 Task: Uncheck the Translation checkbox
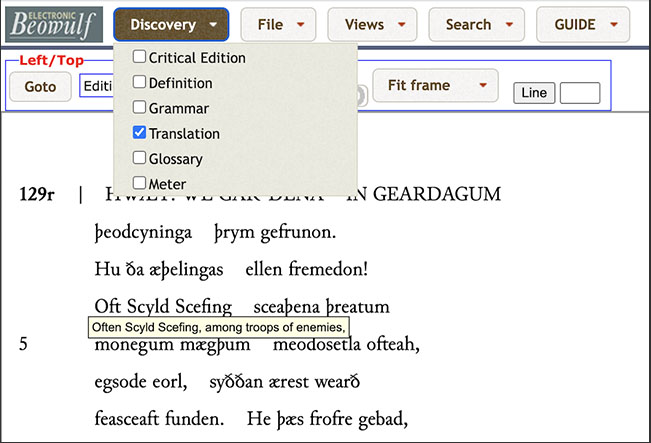pyautogui.click(x=139, y=132)
